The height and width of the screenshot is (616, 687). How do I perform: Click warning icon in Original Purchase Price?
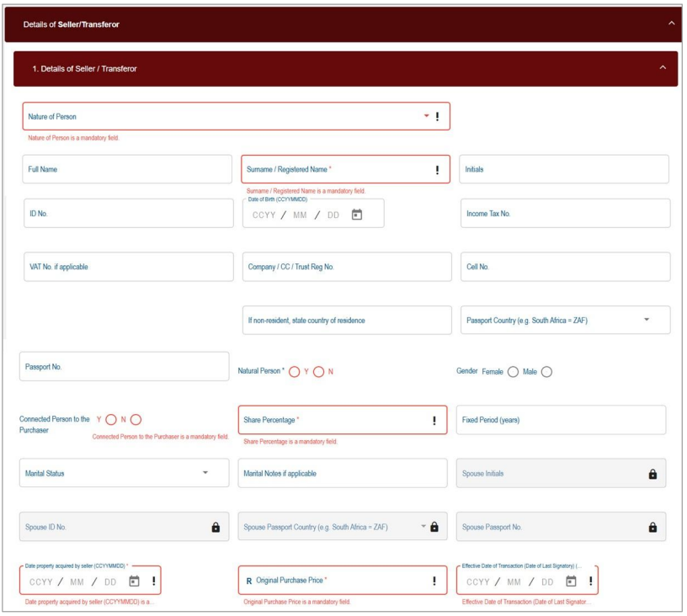point(434,581)
